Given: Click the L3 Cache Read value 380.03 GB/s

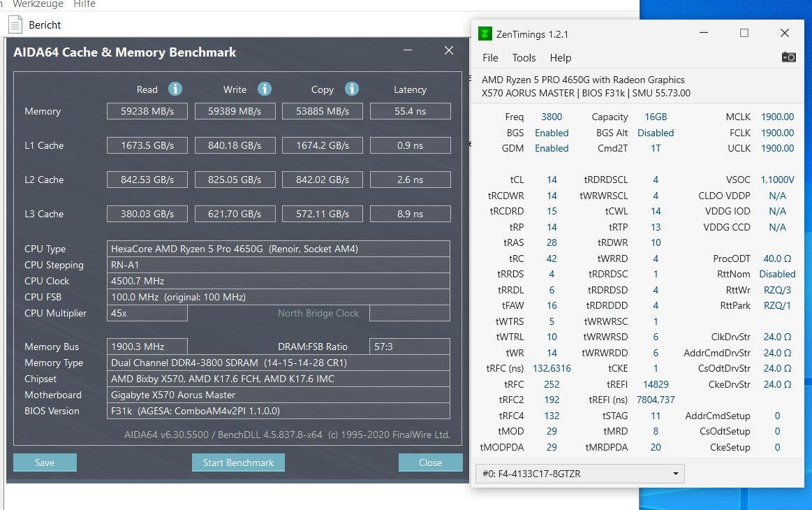Looking at the screenshot, I should click(x=147, y=214).
